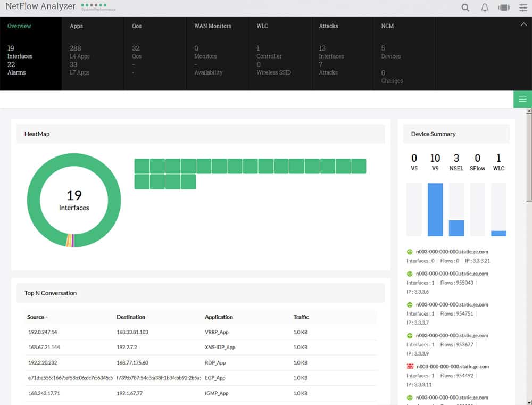Click IGMP_App application cell
This screenshot has height=405, width=532.
pyautogui.click(x=217, y=393)
